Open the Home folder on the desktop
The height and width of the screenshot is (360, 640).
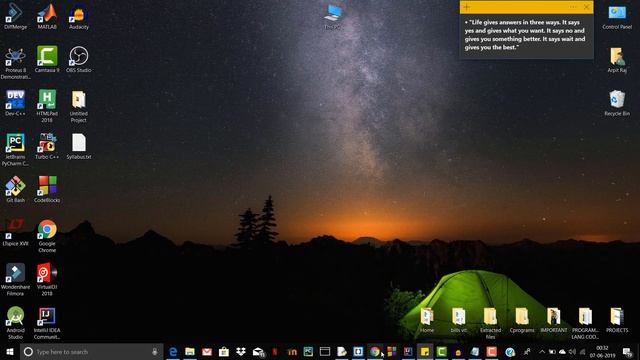[427, 320]
